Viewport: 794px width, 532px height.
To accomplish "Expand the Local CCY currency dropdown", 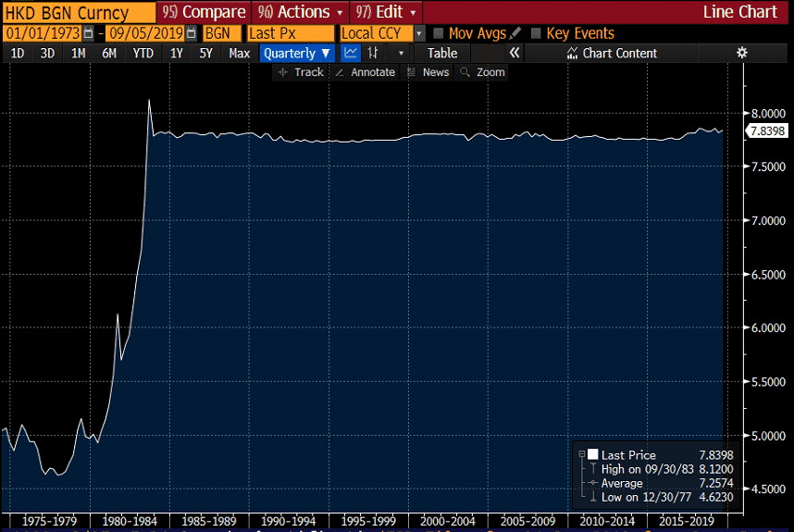I will [419, 33].
